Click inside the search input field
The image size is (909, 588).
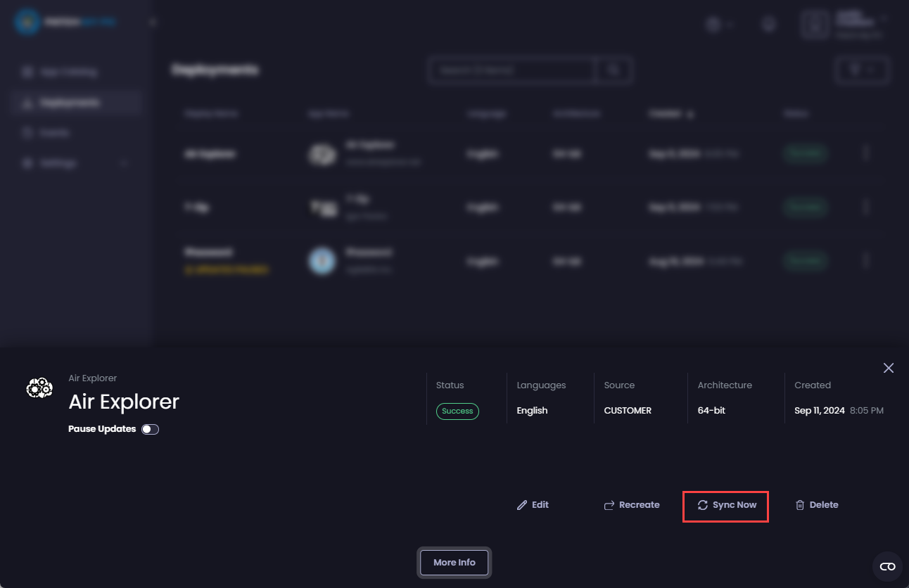(x=511, y=70)
